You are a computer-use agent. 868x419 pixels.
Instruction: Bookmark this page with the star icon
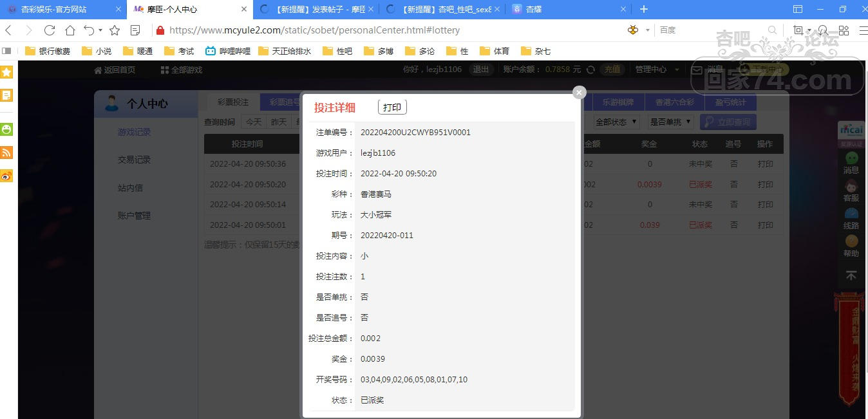pyautogui.click(x=115, y=30)
